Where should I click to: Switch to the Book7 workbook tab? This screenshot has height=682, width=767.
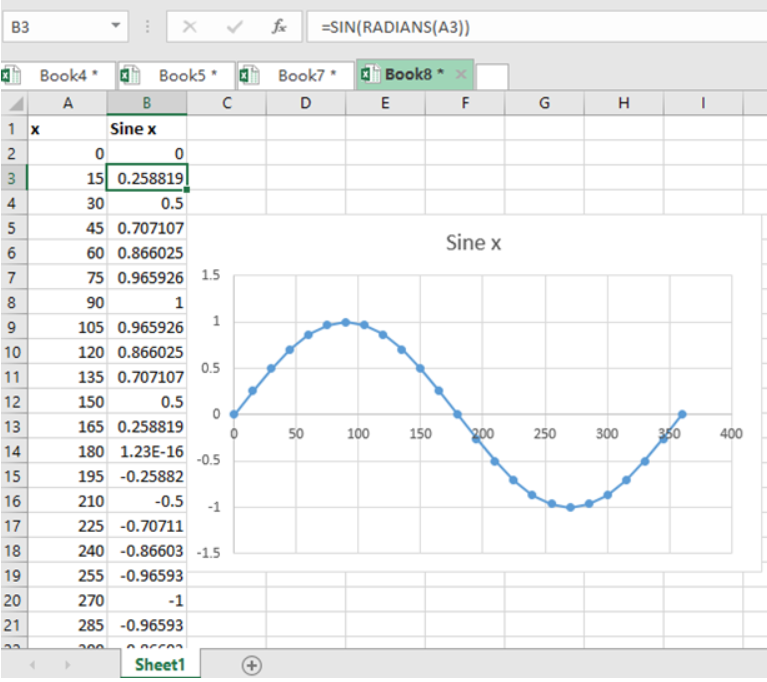306,75
